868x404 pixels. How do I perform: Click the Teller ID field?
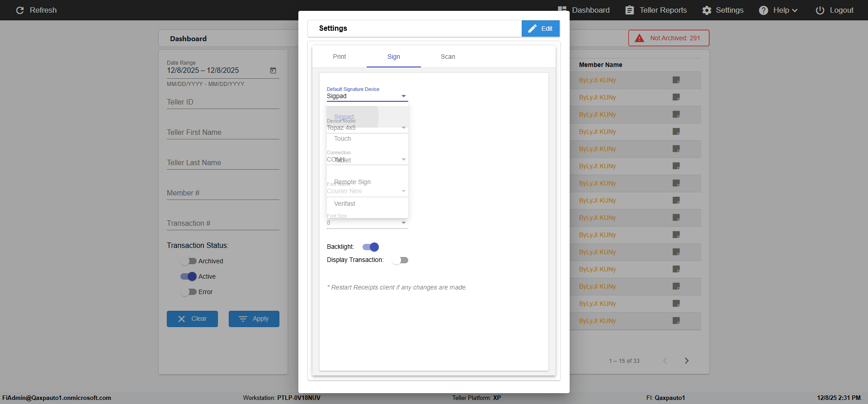223,102
